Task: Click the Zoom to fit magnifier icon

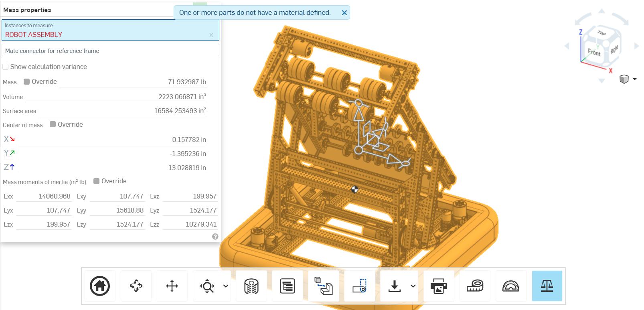Action: coord(207,286)
